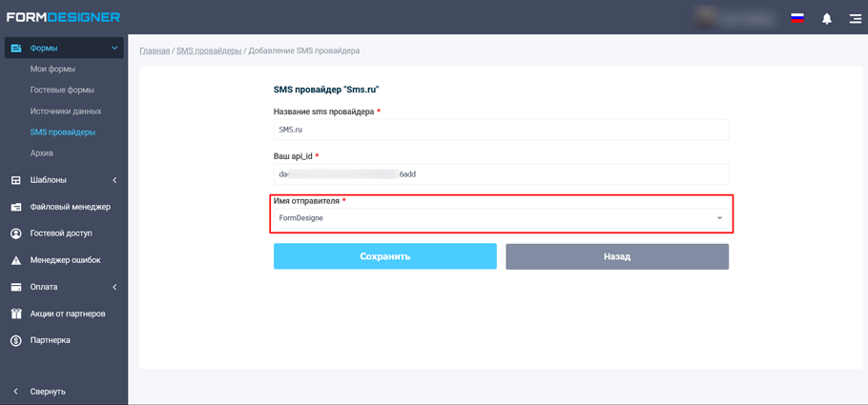Click the Guest access user icon

coord(16,233)
